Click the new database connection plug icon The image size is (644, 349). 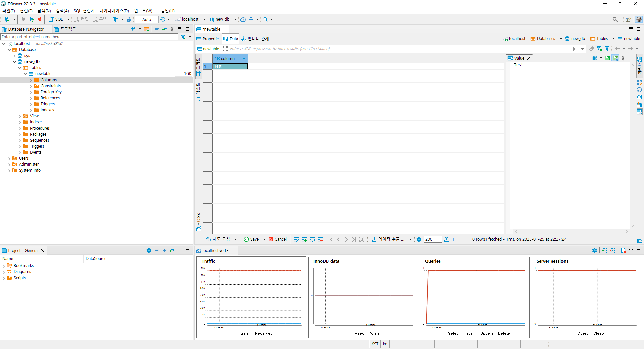tap(7, 19)
